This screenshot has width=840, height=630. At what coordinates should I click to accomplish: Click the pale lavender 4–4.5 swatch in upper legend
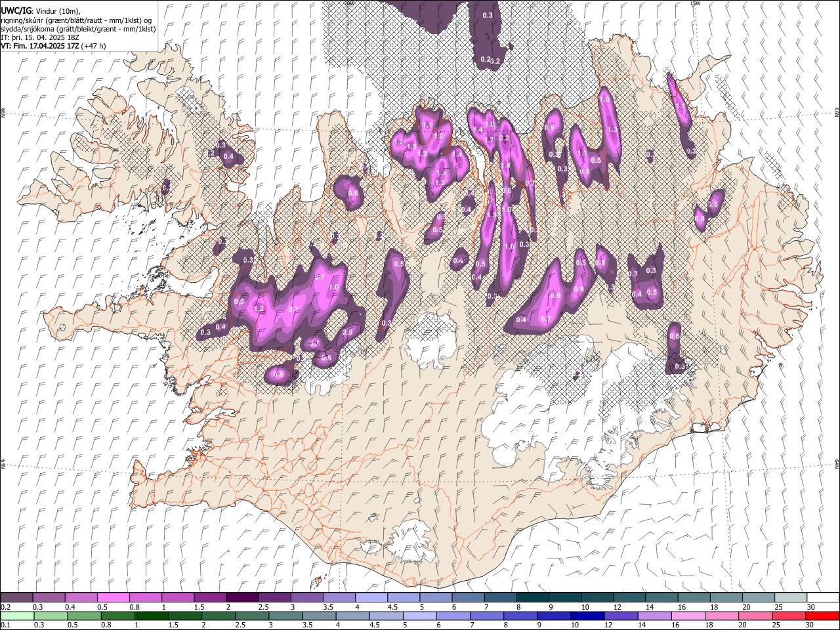click(371, 598)
